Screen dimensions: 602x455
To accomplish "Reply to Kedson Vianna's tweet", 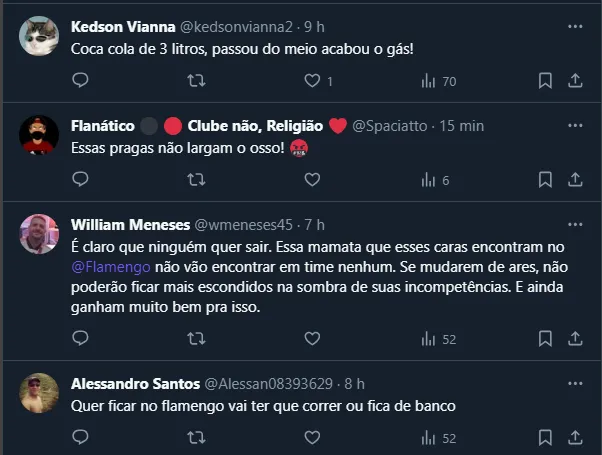I will pos(81,81).
